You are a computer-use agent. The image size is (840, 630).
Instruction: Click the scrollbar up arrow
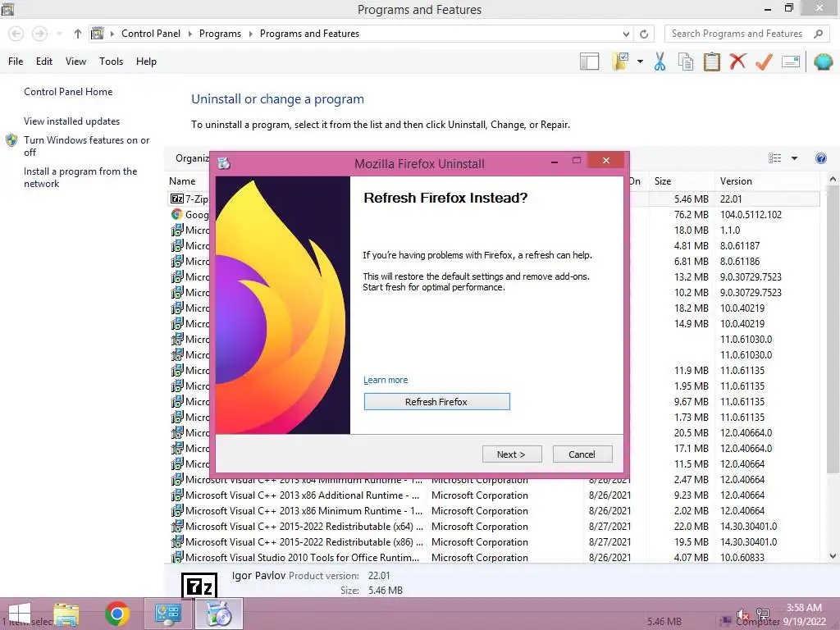pyautogui.click(x=833, y=180)
